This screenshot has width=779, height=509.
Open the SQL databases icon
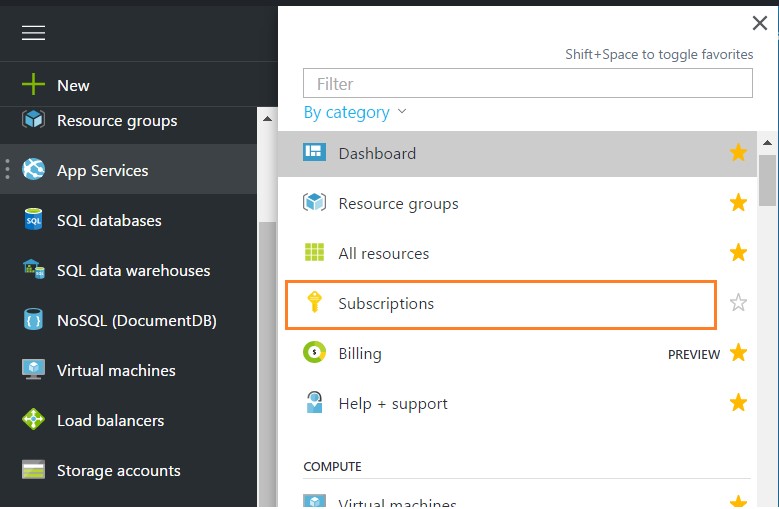click(x=34, y=220)
